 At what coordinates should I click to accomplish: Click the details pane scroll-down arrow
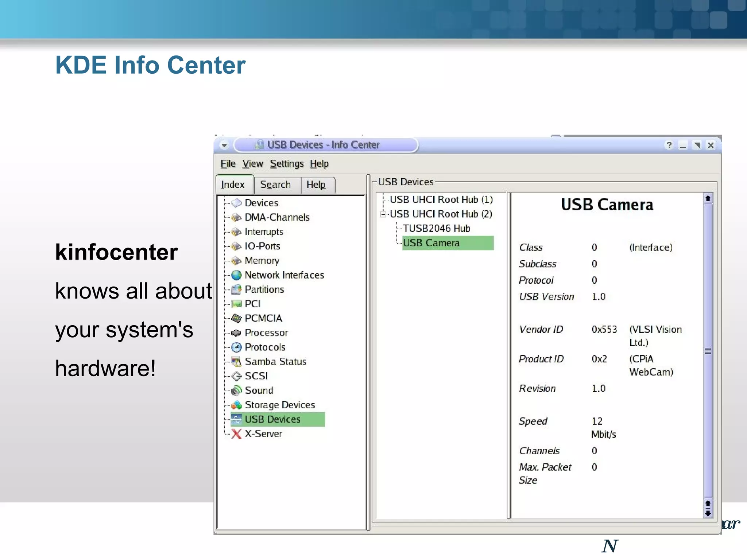pyautogui.click(x=708, y=513)
